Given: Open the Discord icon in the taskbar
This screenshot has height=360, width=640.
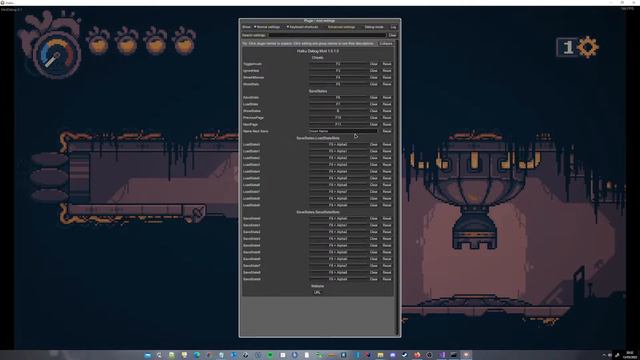Looking at the screenshot, I should tap(393, 355).
